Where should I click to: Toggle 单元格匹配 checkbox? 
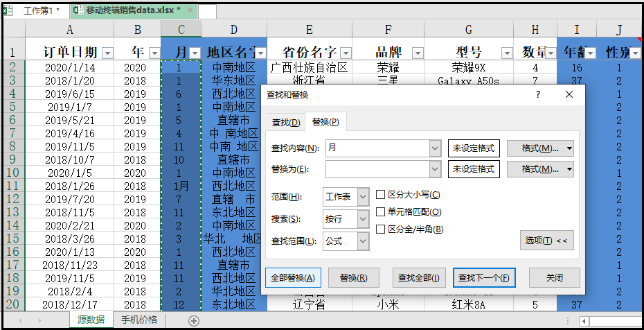(x=380, y=212)
